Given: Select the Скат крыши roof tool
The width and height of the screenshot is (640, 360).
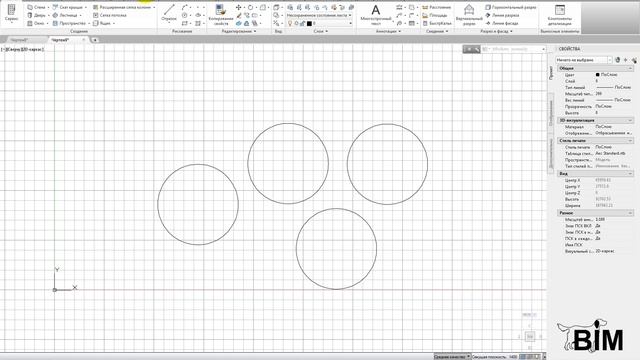Looking at the screenshot, I should [x=67, y=7].
